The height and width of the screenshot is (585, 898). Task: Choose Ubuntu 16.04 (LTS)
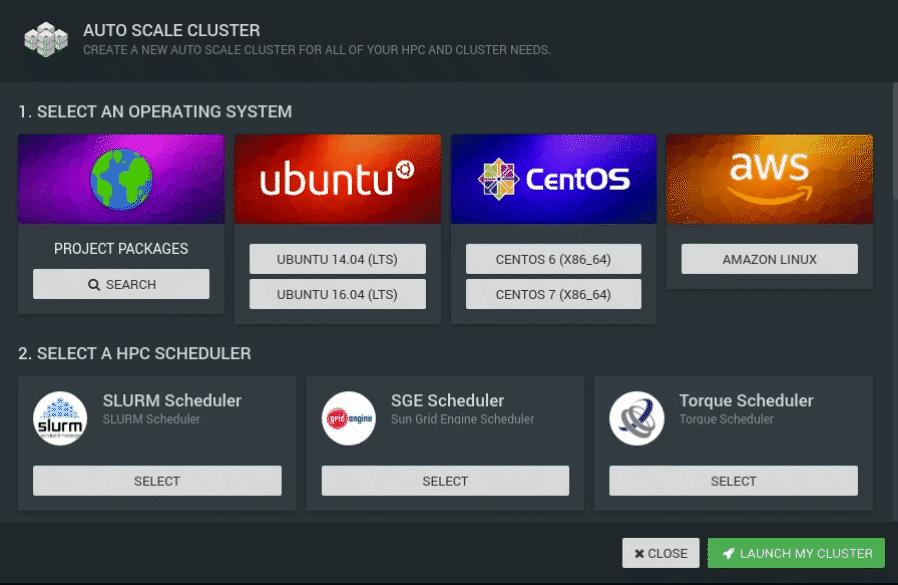click(x=337, y=294)
